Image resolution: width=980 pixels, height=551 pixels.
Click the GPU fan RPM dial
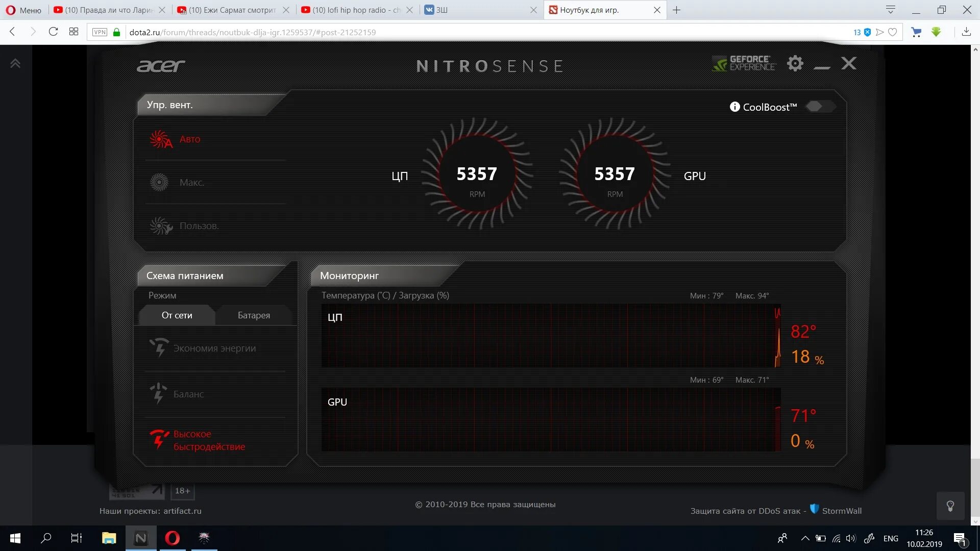click(x=615, y=174)
